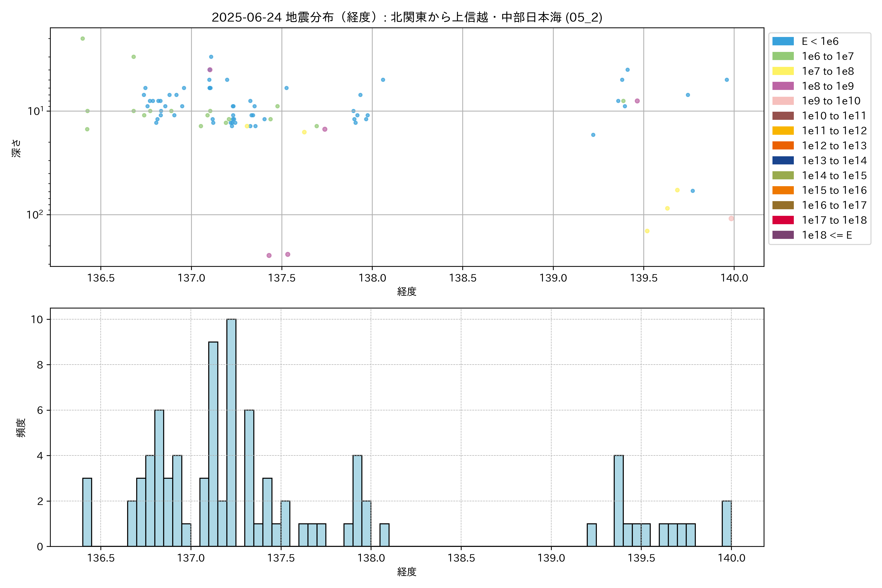Image resolution: width=882 pixels, height=588 pixels.
Task: Click the tallest histogram bar with frequency 10
Action: (x=231, y=432)
